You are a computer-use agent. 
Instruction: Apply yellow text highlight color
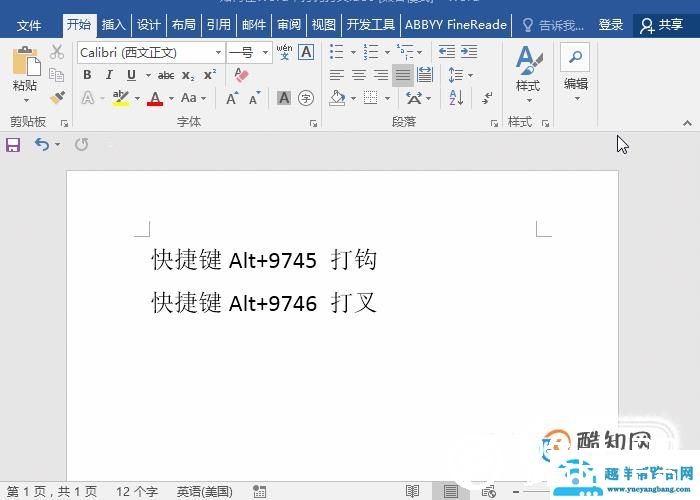121,98
